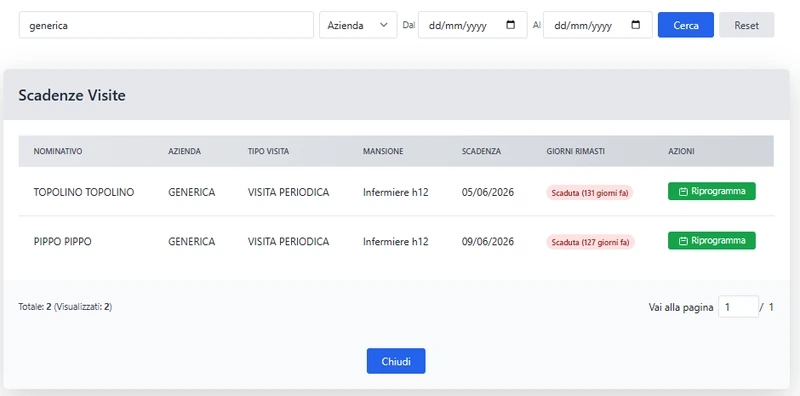
Task: Select the TOPOLINO TOPOLINO name cell
Action: pyautogui.click(x=84, y=192)
